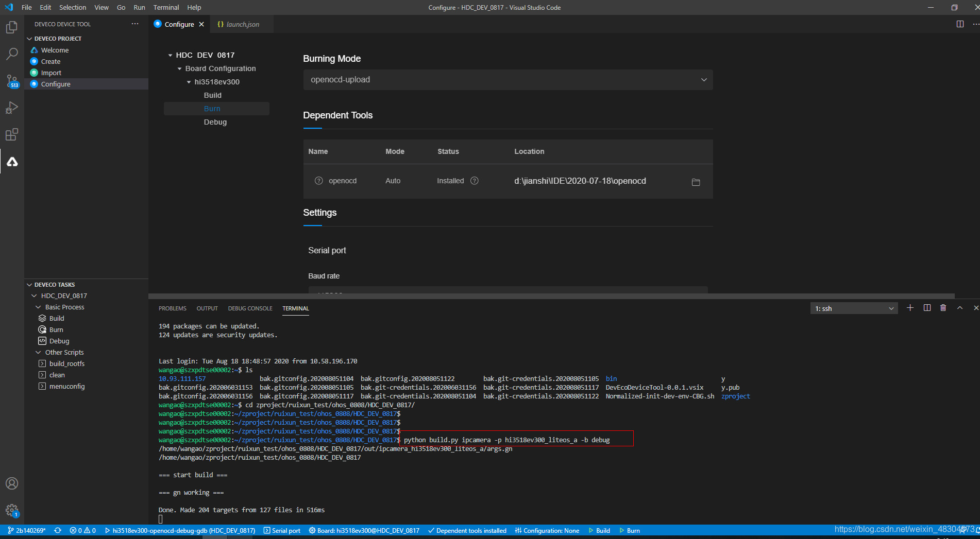Open the terminal selector 1: ssh dropdown
The image size is (980, 539).
(854, 308)
